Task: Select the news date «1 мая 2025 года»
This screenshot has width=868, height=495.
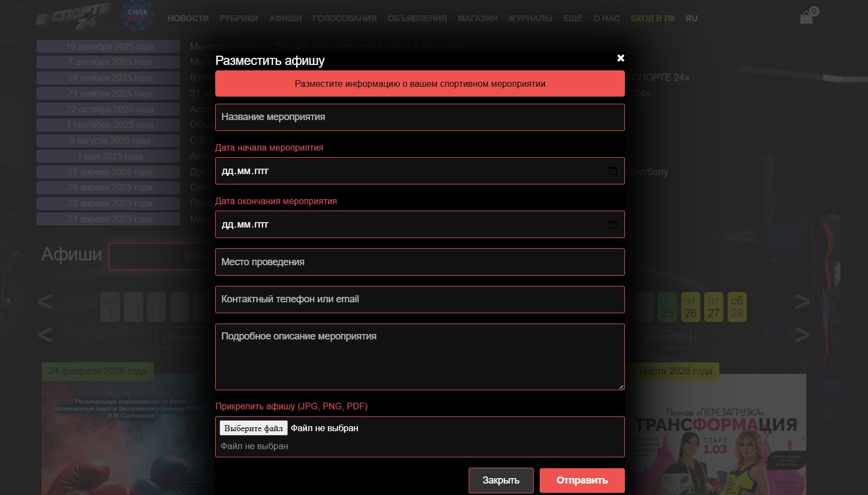Action: pos(109,156)
